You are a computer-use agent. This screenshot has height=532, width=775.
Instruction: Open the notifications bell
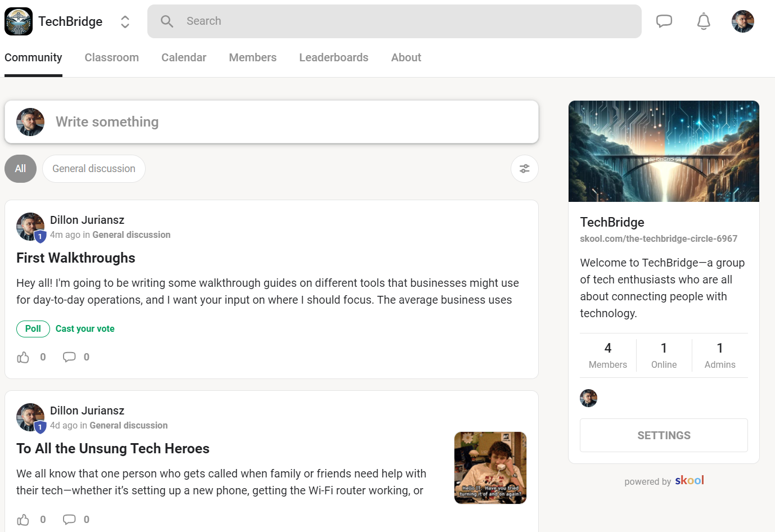coord(704,21)
